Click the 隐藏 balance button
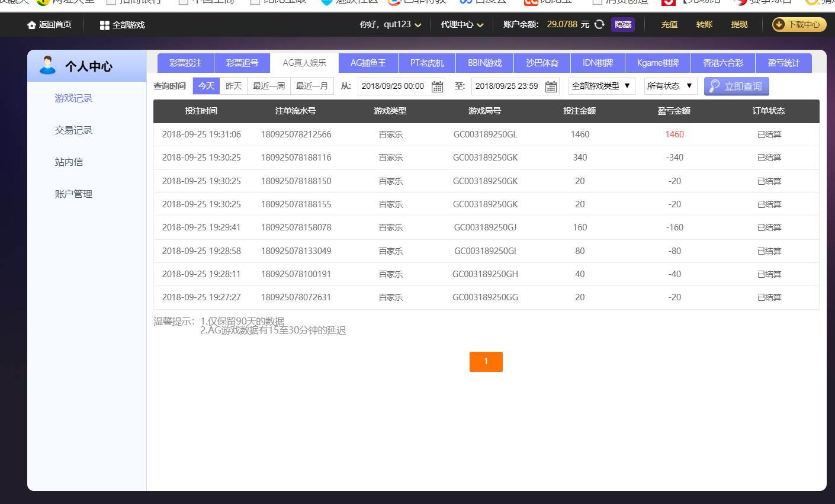The height and width of the screenshot is (504, 835). (x=623, y=24)
